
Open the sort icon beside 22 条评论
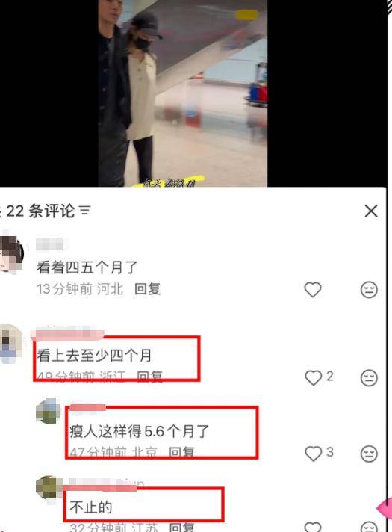click(x=85, y=211)
